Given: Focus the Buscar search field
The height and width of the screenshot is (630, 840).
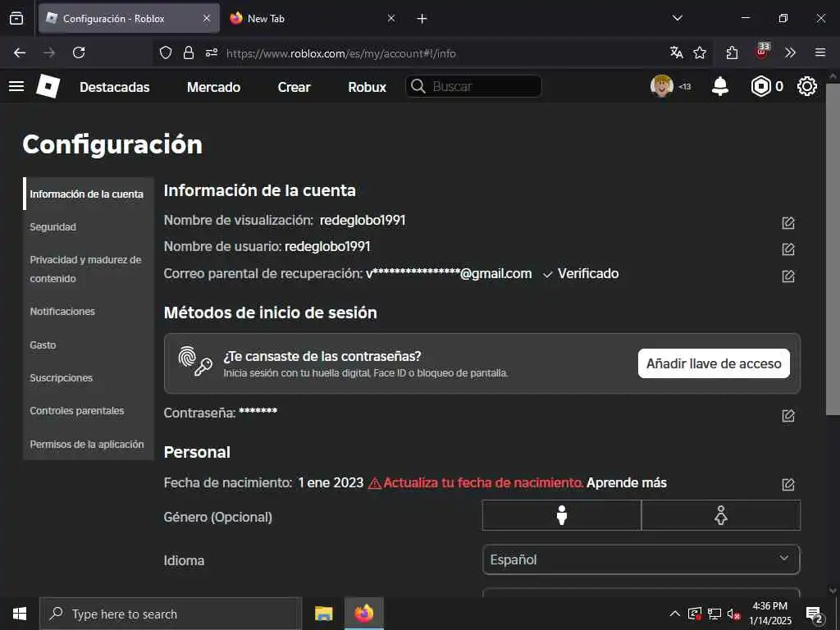Looking at the screenshot, I should point(473,86).
